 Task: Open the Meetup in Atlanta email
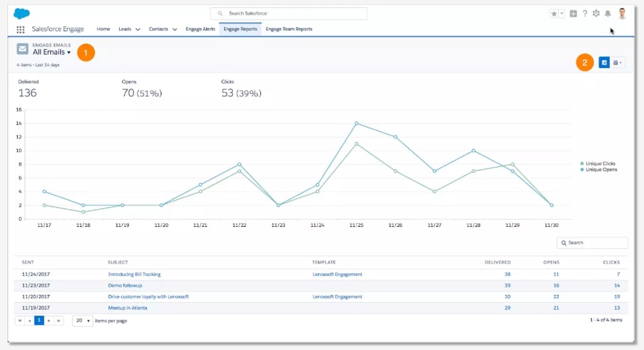pos(128,308)
